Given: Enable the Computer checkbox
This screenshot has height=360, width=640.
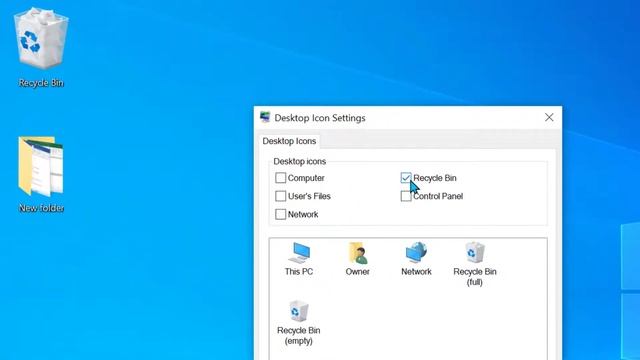Looking at the screenshot, I should (280, 178).
